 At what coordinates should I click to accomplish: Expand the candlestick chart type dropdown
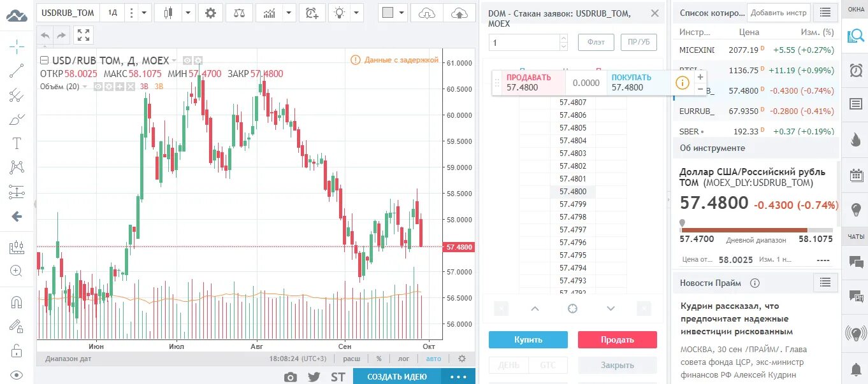(188, 13)
